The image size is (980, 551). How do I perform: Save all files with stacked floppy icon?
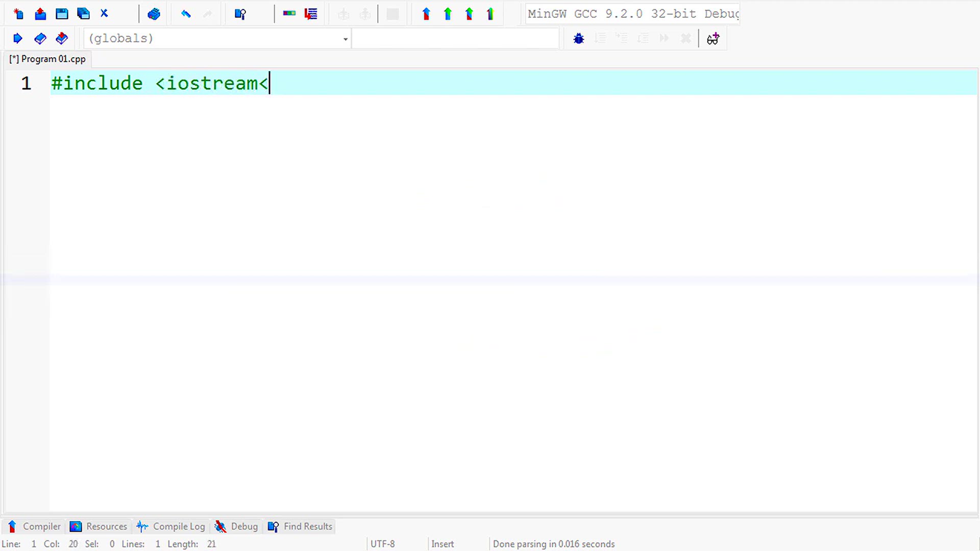pyautogui.click(x=83, y=14)
